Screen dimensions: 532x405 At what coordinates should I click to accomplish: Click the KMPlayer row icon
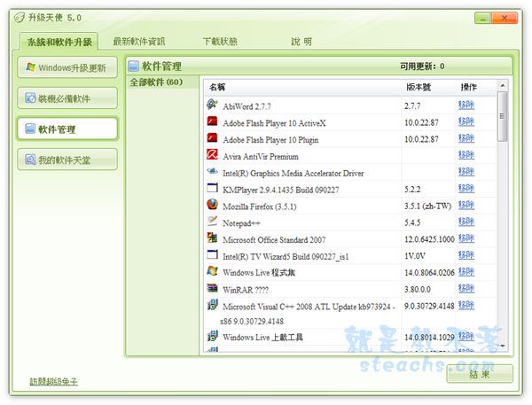[213, 188]
